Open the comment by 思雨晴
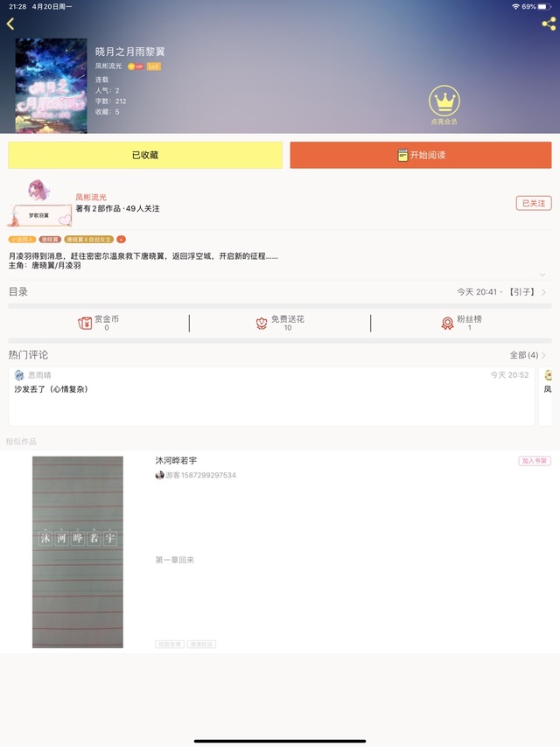 tap(271, 396)
